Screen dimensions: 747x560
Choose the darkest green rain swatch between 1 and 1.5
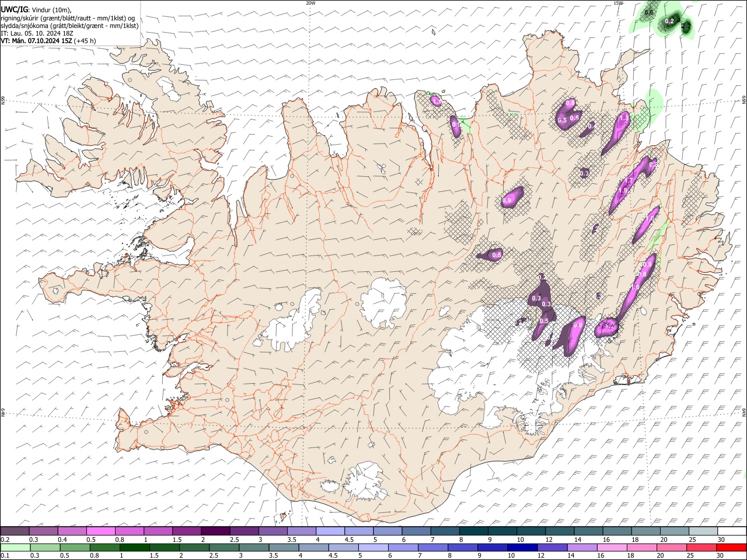[134, 547]
